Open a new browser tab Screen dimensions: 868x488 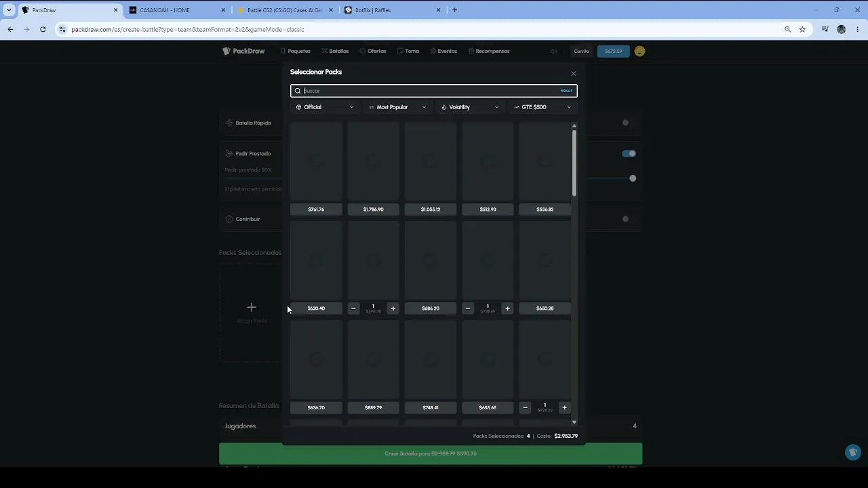pos(454,10)
